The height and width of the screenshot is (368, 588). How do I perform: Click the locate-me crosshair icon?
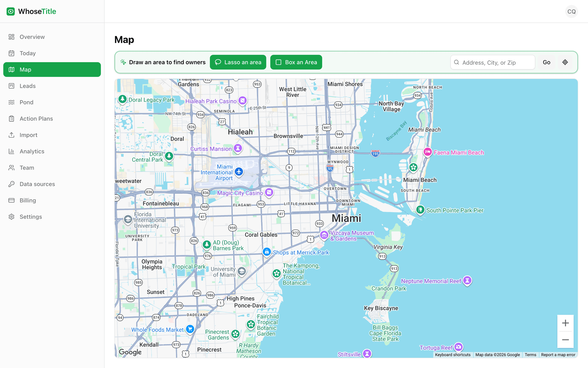(565, 62)
